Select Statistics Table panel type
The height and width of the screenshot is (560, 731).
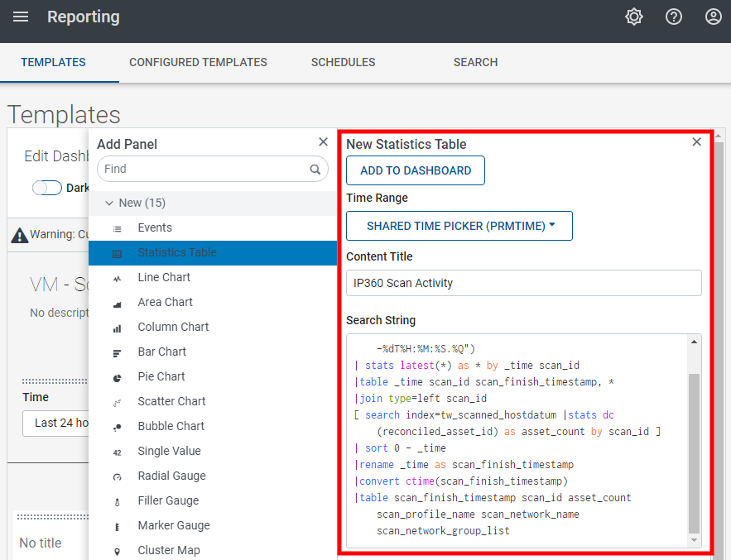click(x=213, y=252)
